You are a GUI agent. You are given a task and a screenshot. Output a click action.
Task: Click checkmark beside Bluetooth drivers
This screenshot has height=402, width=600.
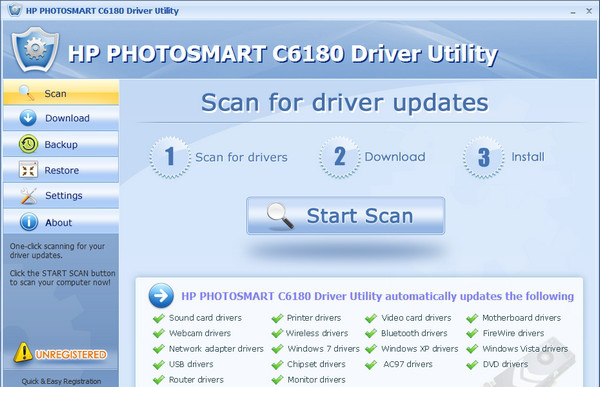pyautogui.click(x=371, y=334)
